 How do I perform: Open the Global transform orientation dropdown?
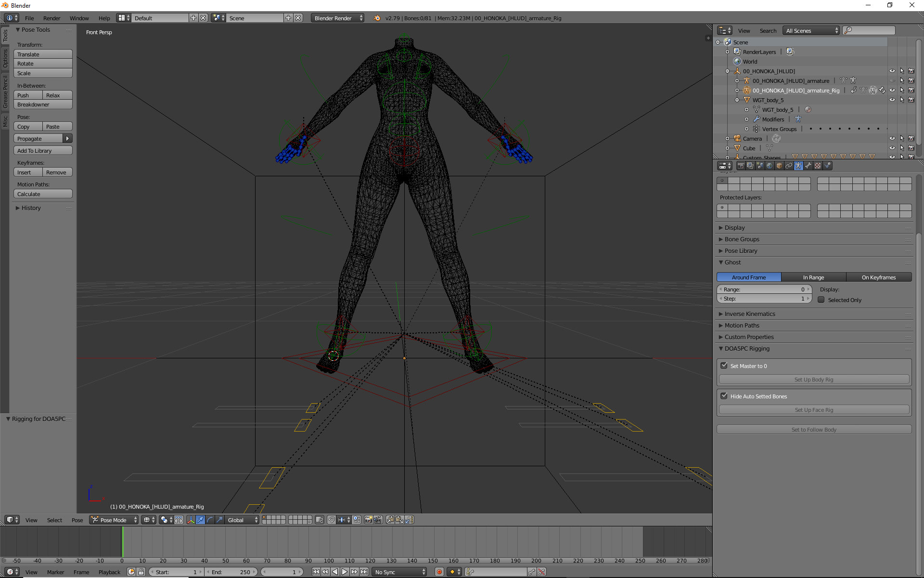point(243,520)
